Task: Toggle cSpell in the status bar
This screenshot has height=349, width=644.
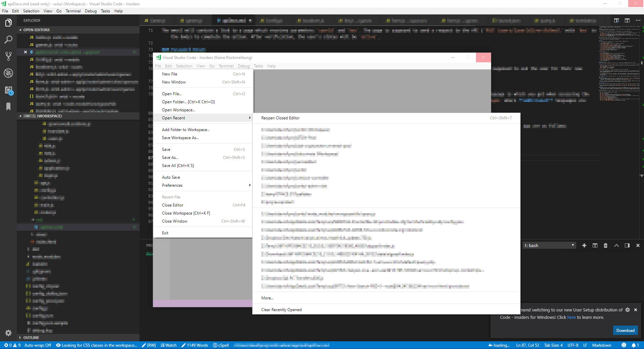Action: click(x=221, y=345)
